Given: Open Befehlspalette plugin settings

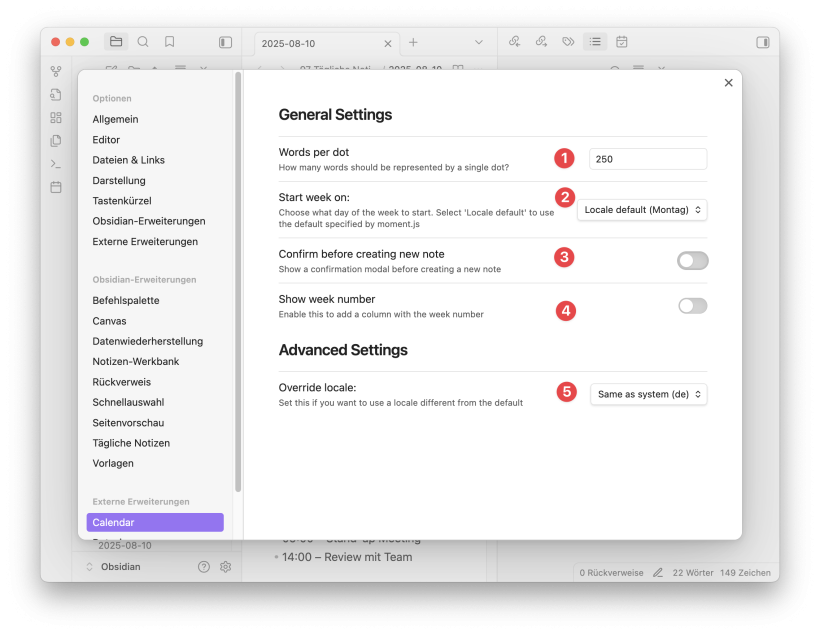Looking at the screenshot, I should (x=126, y=300).
